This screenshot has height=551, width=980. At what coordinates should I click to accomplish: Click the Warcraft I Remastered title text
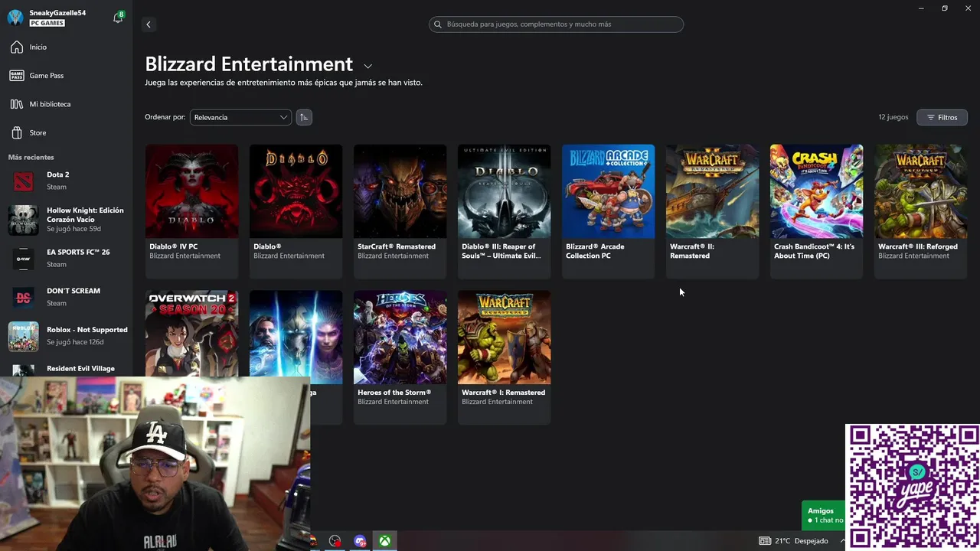pos(504,393)
